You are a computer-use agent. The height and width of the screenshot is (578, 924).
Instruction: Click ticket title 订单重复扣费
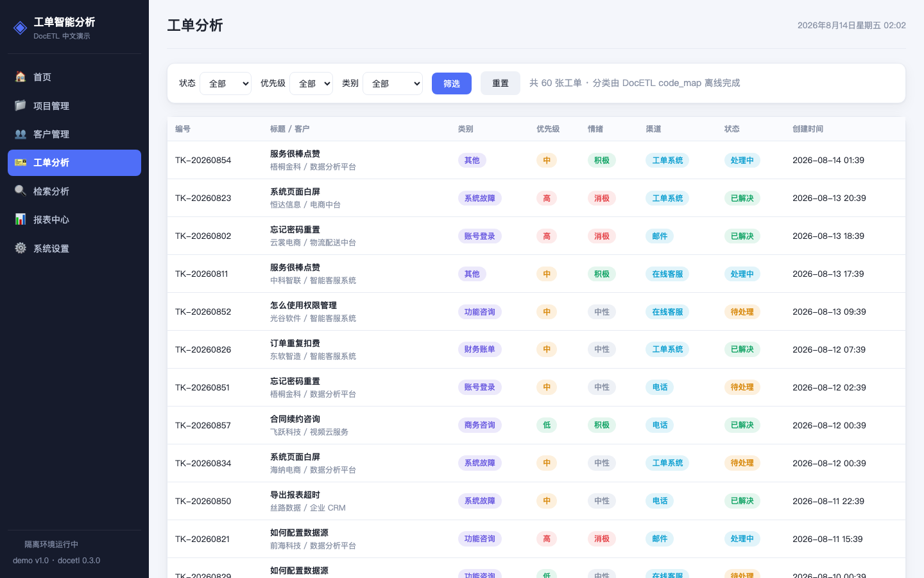coord(295,343)
